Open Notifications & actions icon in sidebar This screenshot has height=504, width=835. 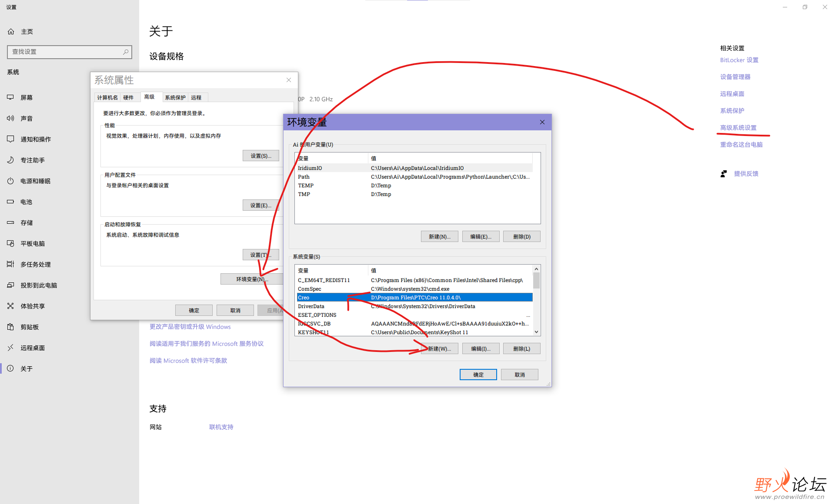coord(10,139)
